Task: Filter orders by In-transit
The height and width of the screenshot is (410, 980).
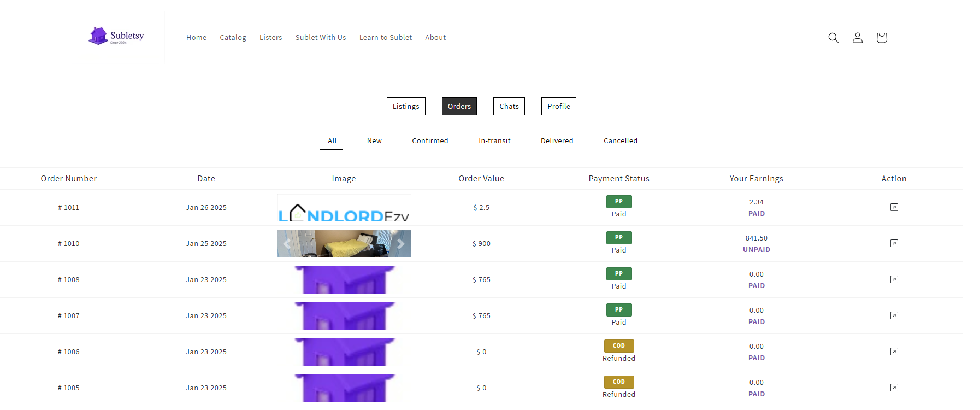Action: (x=494, y=141)
